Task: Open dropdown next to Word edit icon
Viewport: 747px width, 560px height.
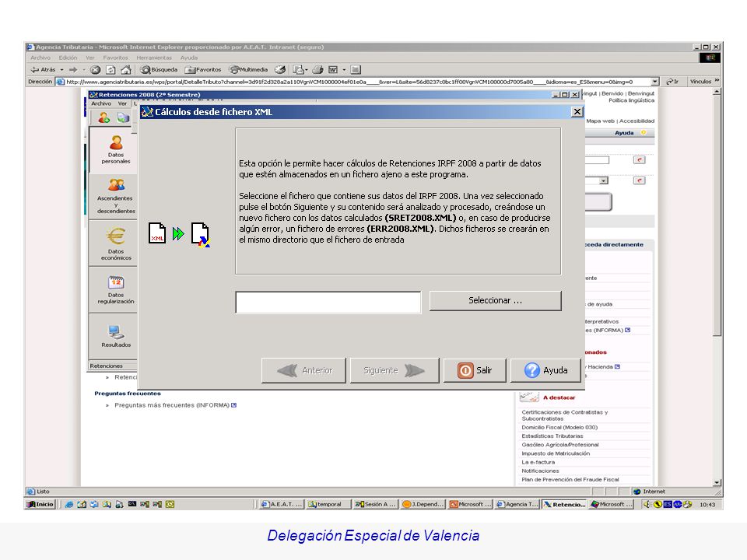Action: 344,70
